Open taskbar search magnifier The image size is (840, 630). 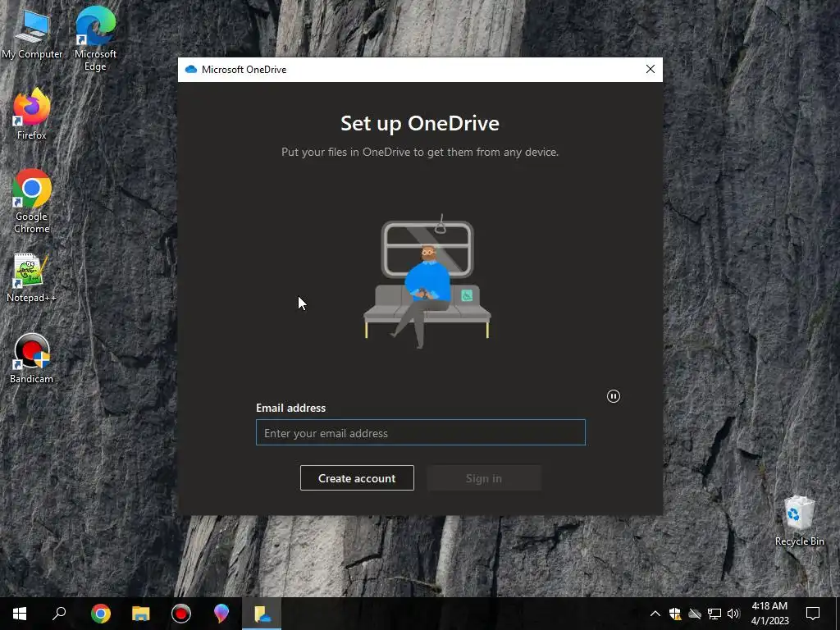(59, 614)
